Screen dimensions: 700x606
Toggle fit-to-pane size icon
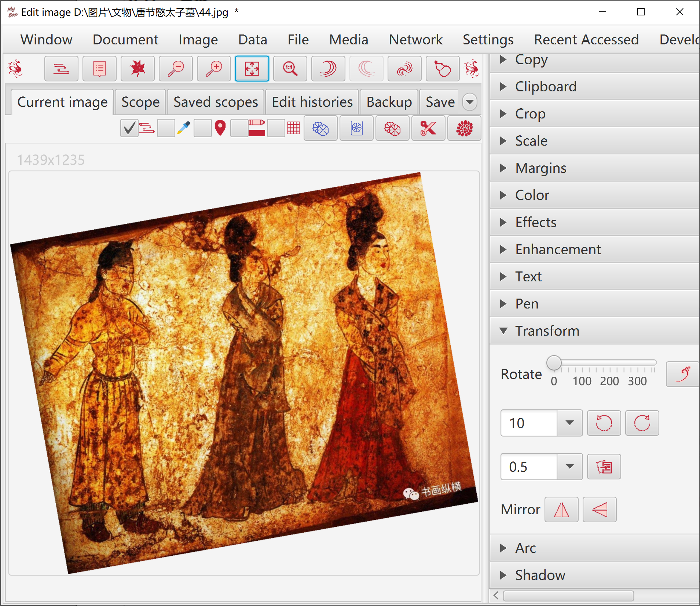coord(252,69)
